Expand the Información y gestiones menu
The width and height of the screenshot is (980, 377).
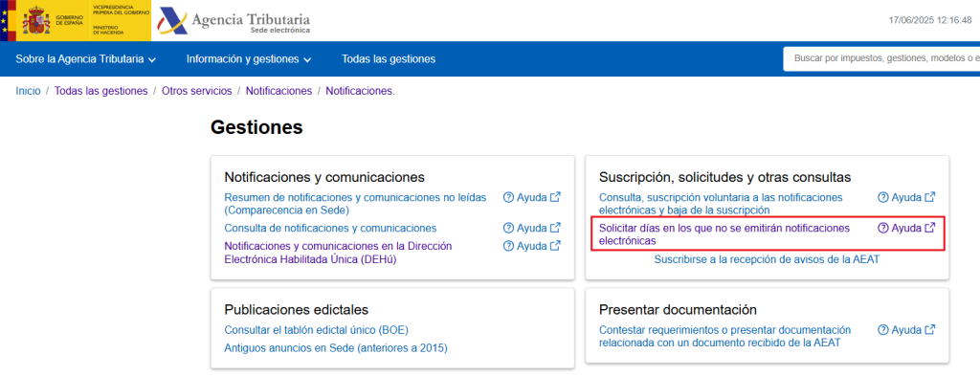tap(249, 59)
